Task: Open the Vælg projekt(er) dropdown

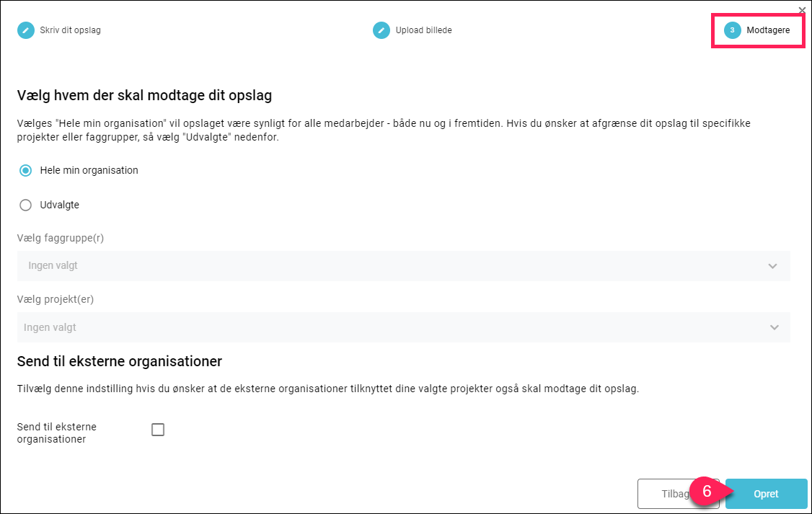Action: pos(403,327)
